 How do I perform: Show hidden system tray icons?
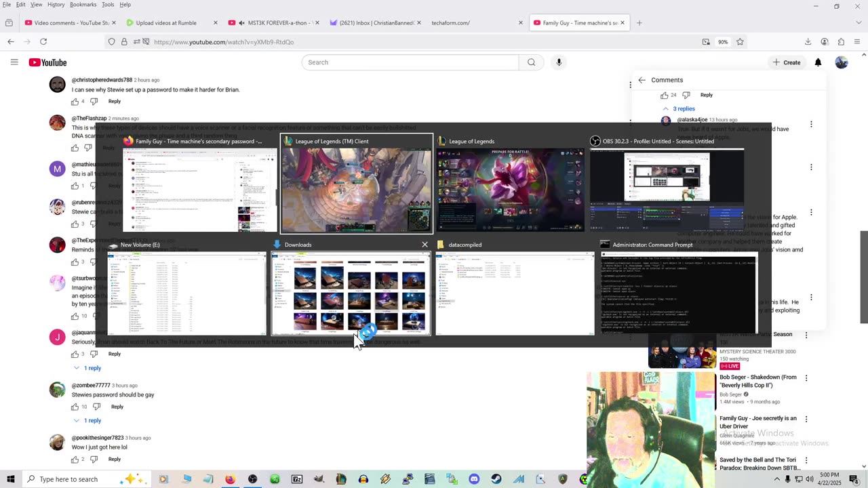tap(776, 479)
